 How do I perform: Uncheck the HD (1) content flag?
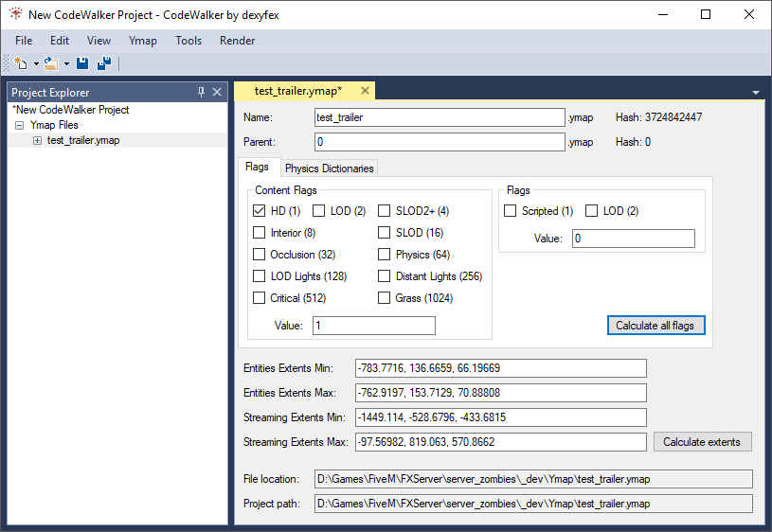tap(260, 211)
